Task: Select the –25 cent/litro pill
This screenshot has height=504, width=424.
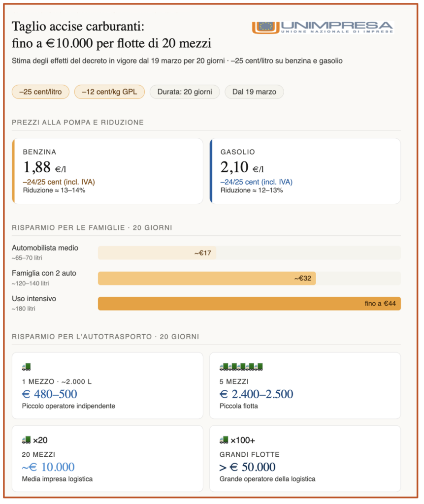Action: (40, 92)
